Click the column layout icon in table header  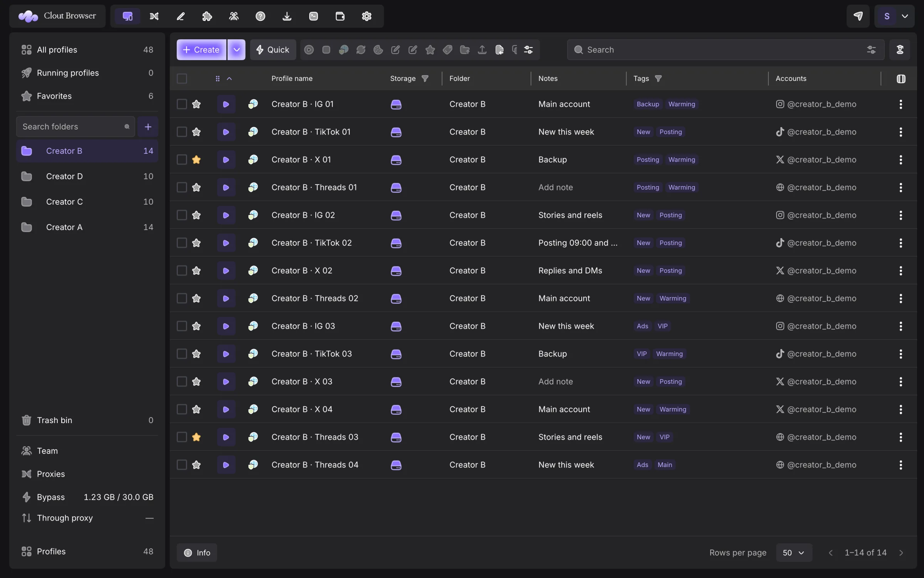pos(901,79)
